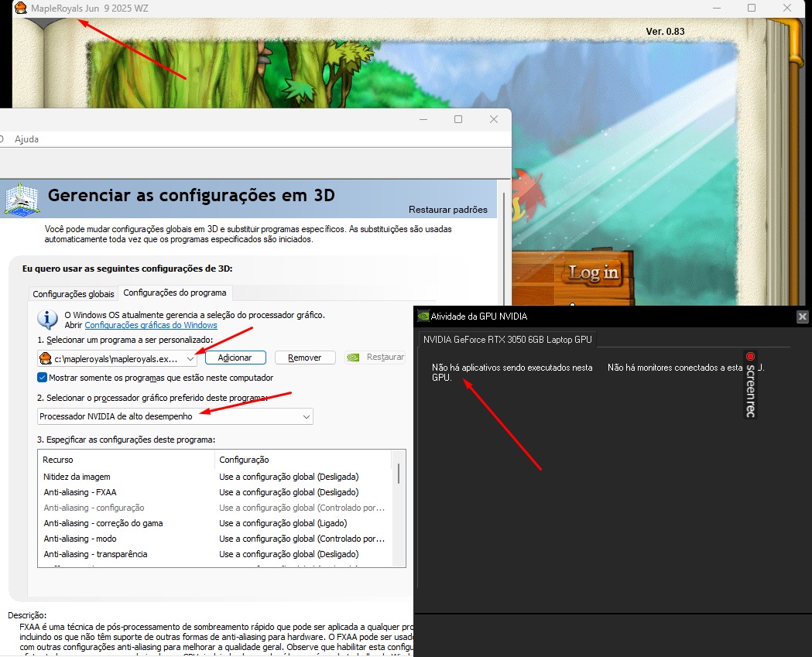Uncheck Mostrar somente os programas que estão neste computador
This screenshot has height=657, width=812.
(41, 378)
